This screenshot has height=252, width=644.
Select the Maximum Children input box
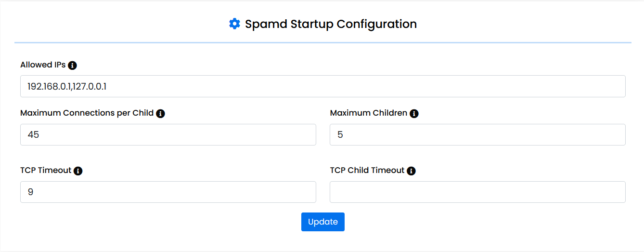[477, 134]
